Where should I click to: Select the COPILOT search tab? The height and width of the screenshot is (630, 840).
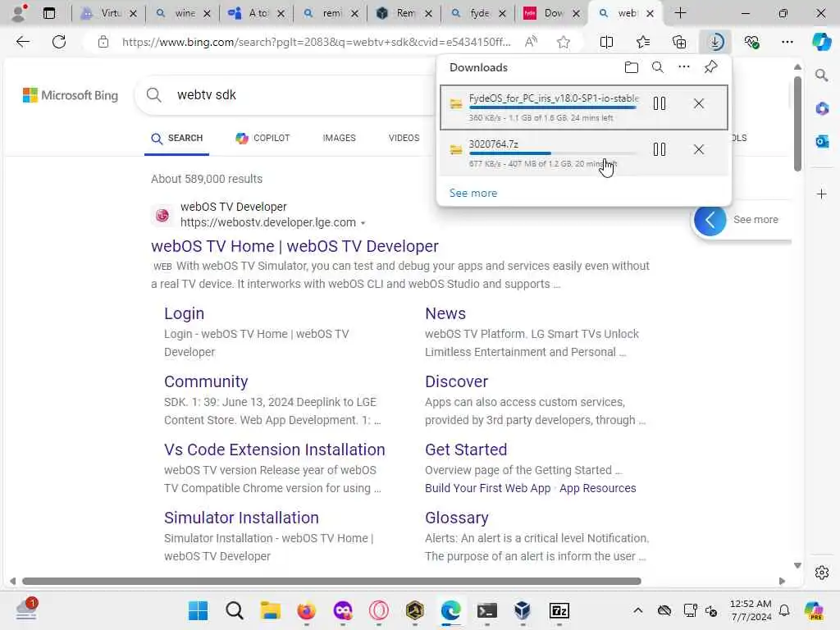pos(262,138)
